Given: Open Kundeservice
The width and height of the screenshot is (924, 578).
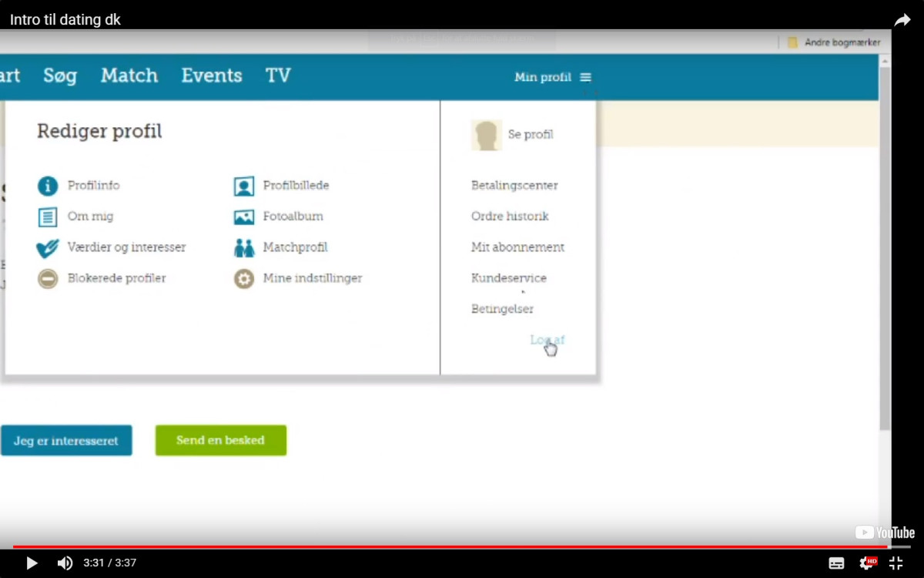Looking at the screenshot, I should tap(509, 278).
